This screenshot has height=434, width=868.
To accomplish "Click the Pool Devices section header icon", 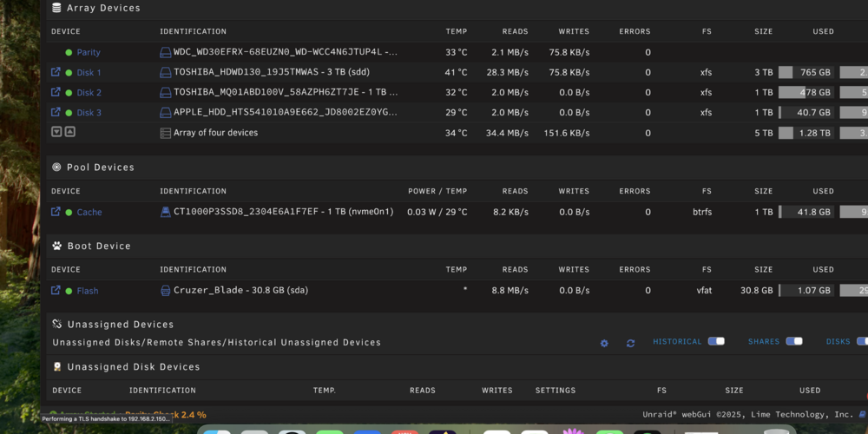I will 56,168.
